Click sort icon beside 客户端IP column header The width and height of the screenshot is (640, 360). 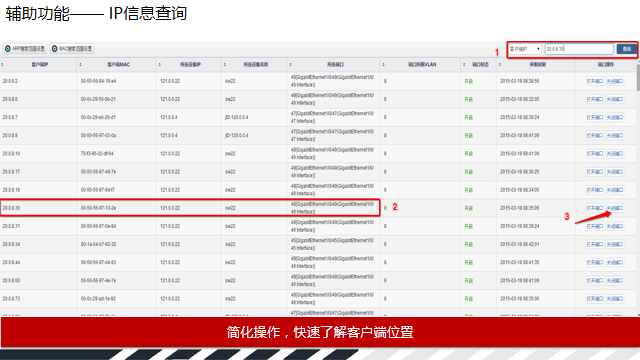2,64
